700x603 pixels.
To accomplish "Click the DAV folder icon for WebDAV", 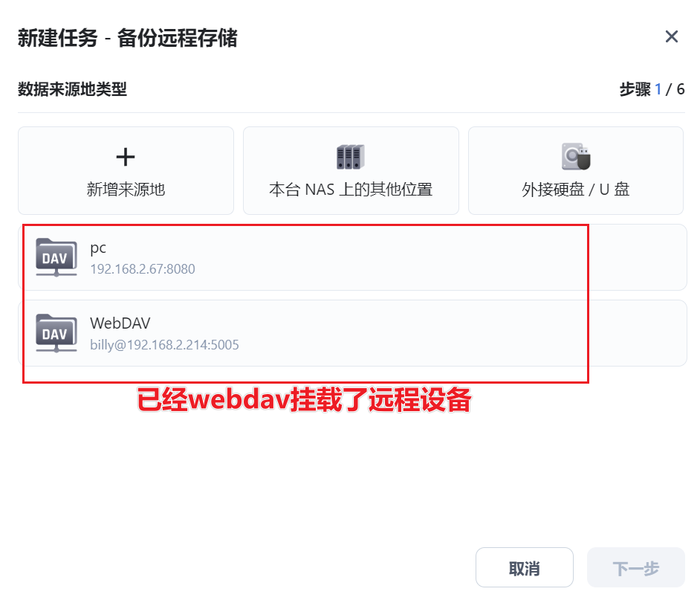I will click(x=56, y=333).
